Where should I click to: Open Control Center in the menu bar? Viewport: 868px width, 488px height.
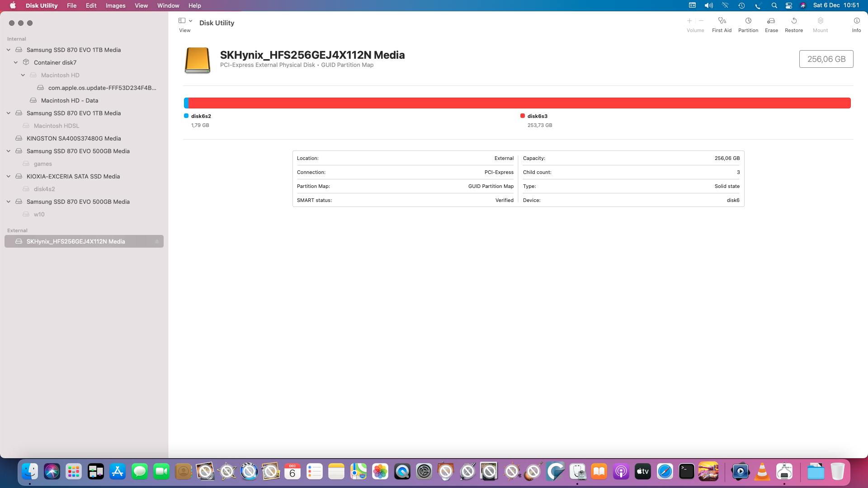(788, 5)
